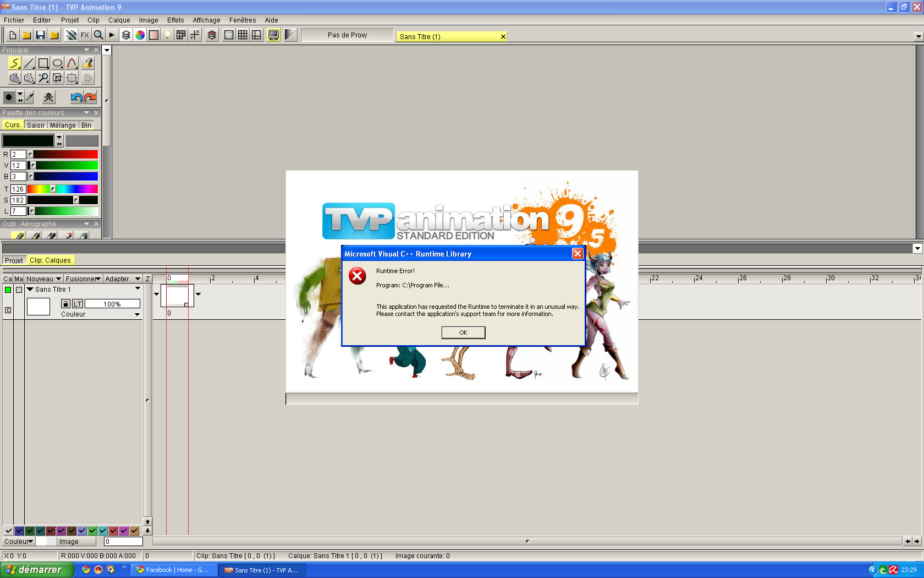Click the Sans Titre 1 layer thumbnail
This screenshot has height=578, width=924.
pos(38,307)
